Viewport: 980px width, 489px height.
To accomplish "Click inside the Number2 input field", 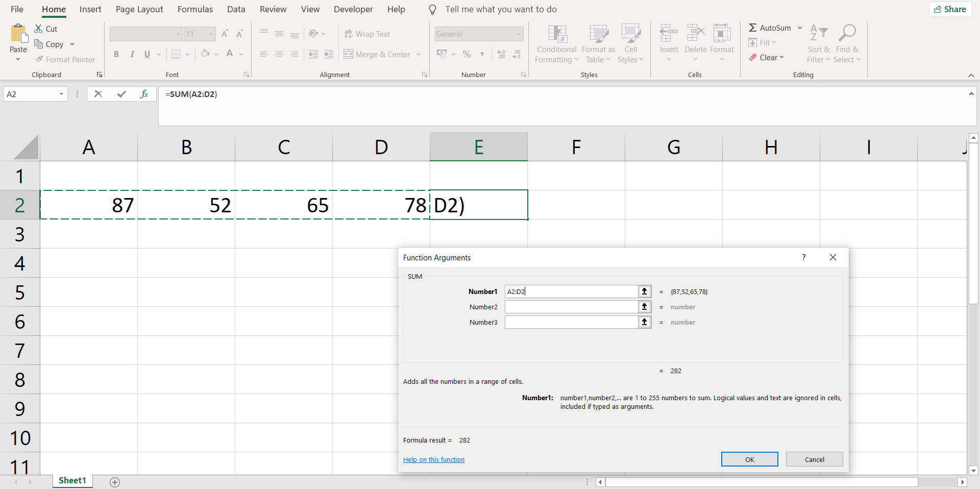I will (x=571, y=307).
